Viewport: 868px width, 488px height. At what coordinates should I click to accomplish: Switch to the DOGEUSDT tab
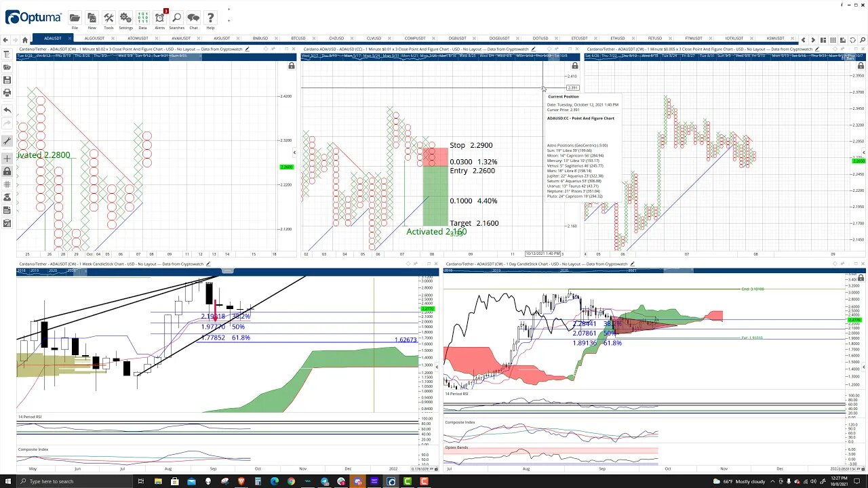500,39
